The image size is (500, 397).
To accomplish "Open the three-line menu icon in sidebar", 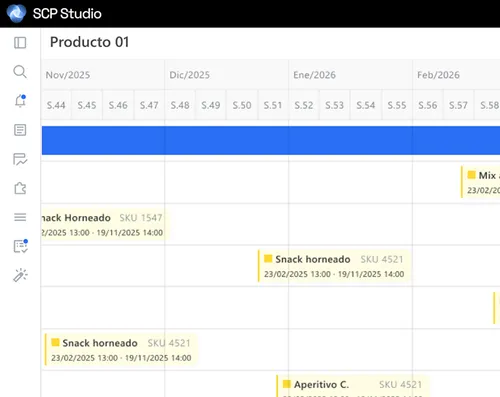I will 20,217.
